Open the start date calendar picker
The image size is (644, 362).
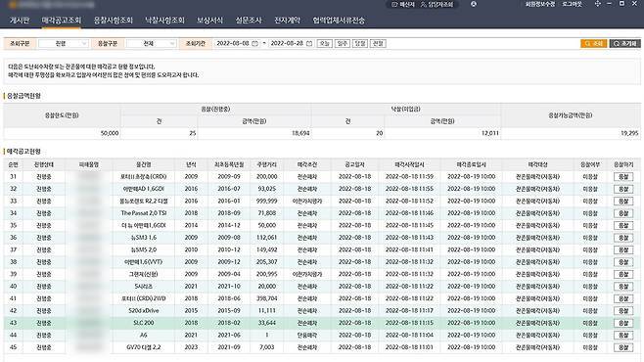[255, 43]
